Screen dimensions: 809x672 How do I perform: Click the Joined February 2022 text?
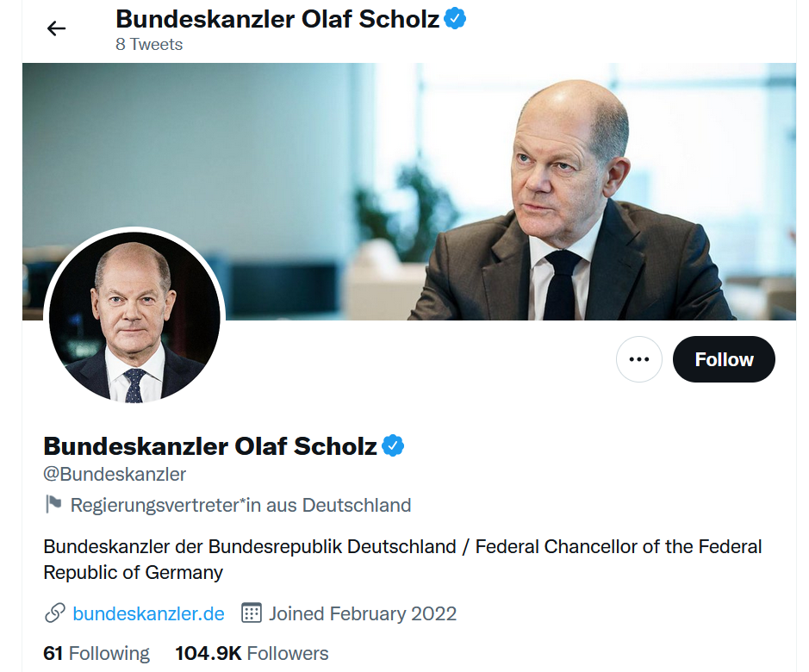click(363, 613)
